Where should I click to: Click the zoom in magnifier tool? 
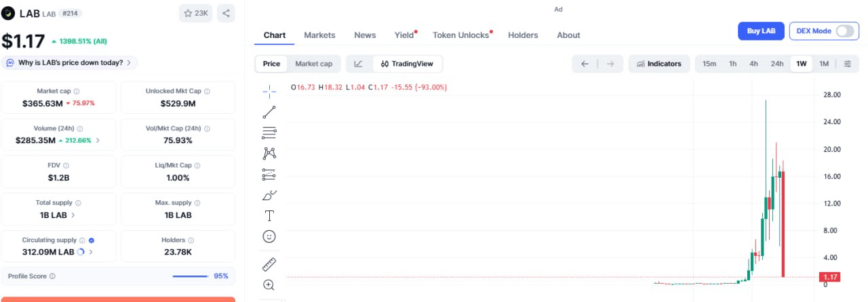pyautogui.click(x=269, y=285)
